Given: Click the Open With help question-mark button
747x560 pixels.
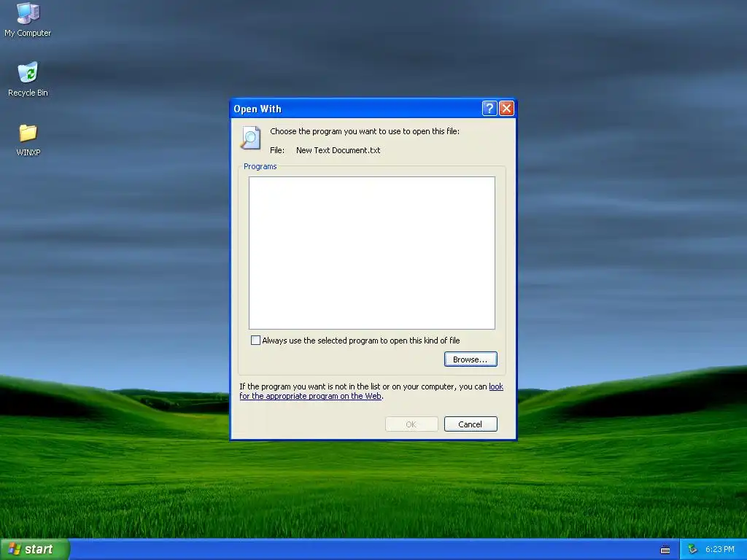Looking at the screenshot, I should pos(489,109).
